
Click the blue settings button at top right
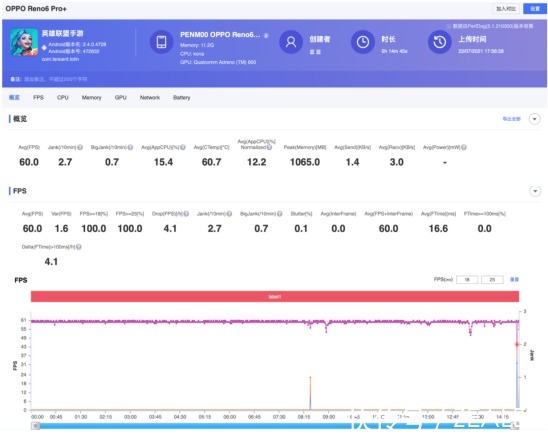pos(535,9)
